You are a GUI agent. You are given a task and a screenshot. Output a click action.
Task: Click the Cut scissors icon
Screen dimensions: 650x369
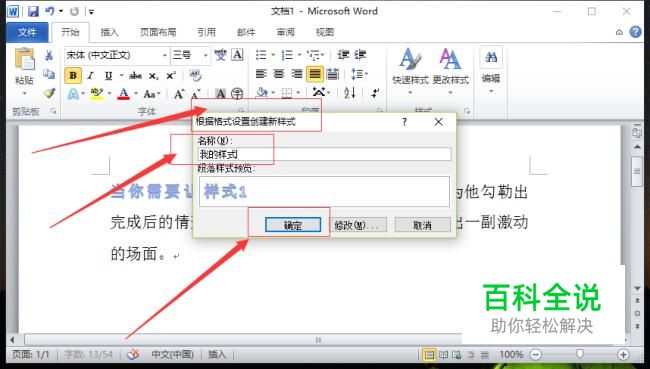(49, 55)
